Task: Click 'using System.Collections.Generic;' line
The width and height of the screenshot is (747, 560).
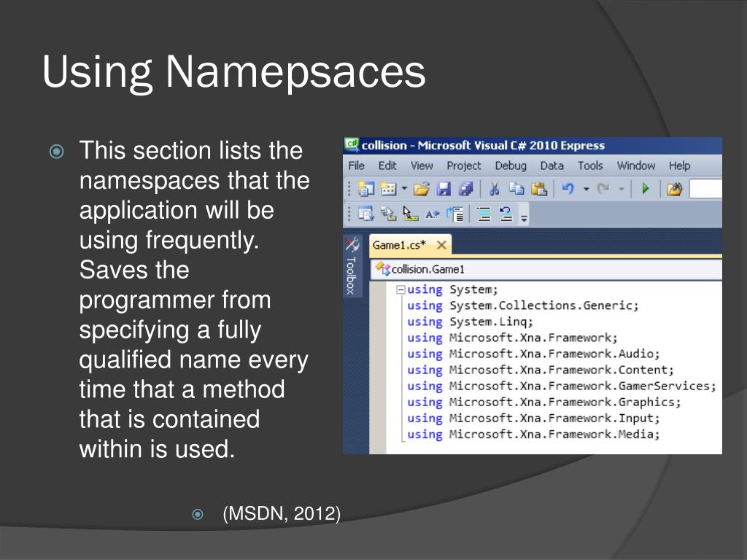Action: click(522, 306)
